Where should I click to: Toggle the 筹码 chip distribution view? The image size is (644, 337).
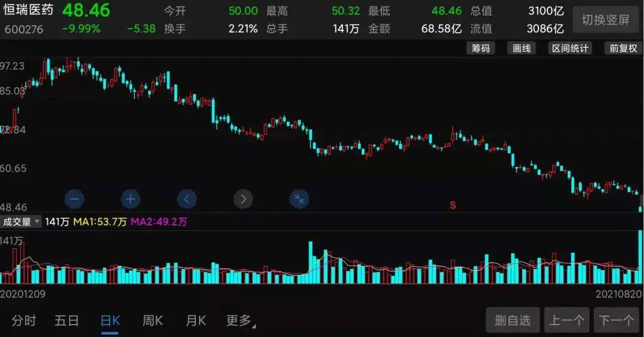(x=481, y=48)
